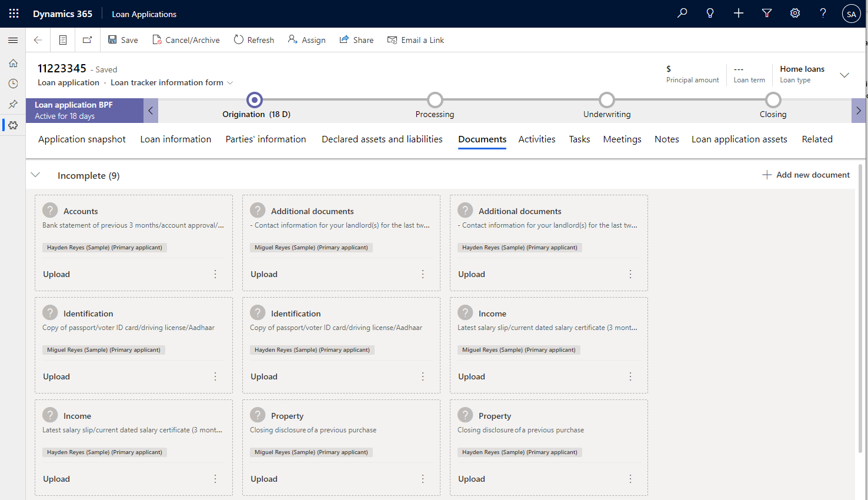
Task: Expand the Loan tracker information form selector
Action: click(x=230, y=83)
